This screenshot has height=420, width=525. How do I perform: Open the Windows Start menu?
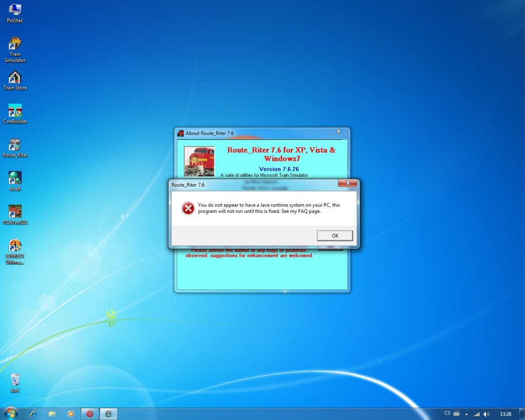[10, 413]
